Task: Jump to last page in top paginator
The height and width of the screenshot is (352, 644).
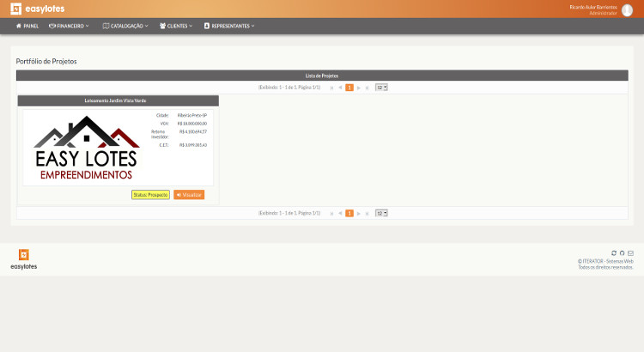Action: 367,88
